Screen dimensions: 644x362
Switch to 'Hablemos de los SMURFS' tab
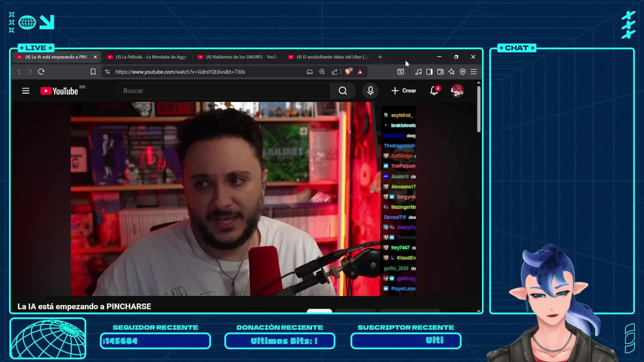(x=237, y=57)
